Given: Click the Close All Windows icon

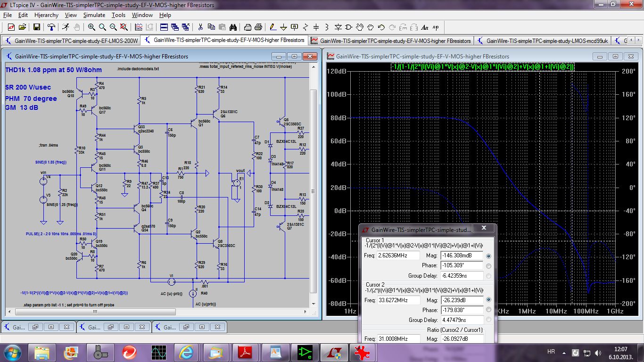Looking at the screenshot, I should click(x=186, y=27).
